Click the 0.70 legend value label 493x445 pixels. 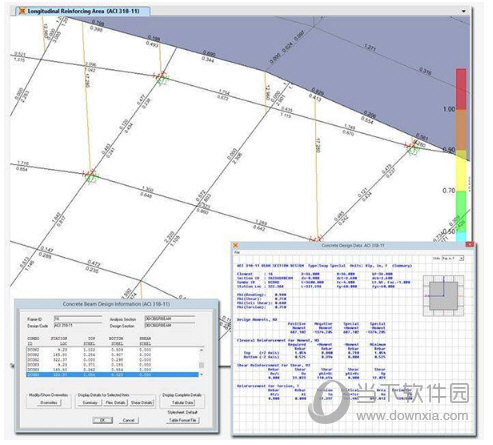(x=449, y=191)
